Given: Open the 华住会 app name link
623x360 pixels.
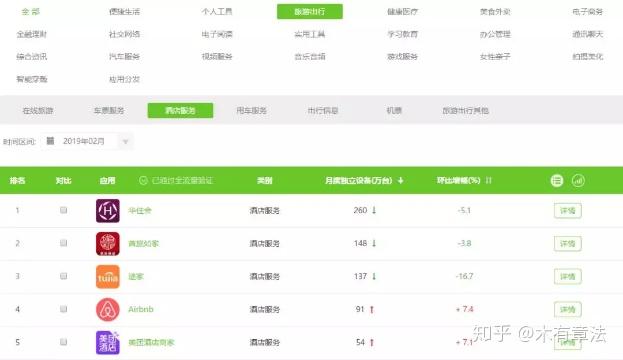Looking at the screenshot, I should pos(140,211).
